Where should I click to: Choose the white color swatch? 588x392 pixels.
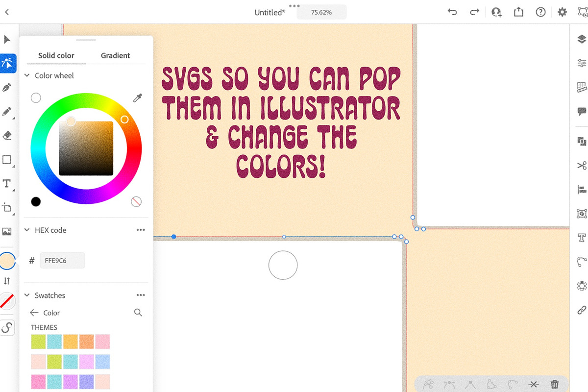pyautogui.click(x=36, y=98)
